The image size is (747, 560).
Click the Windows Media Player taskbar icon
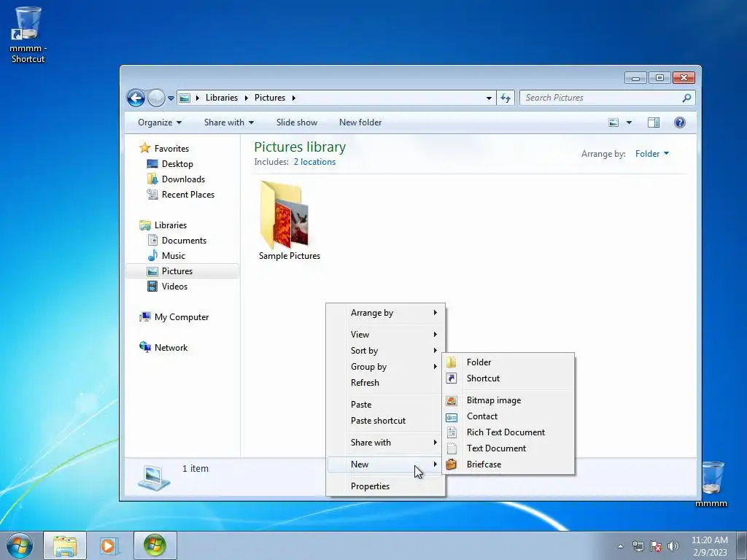(109, 545)
